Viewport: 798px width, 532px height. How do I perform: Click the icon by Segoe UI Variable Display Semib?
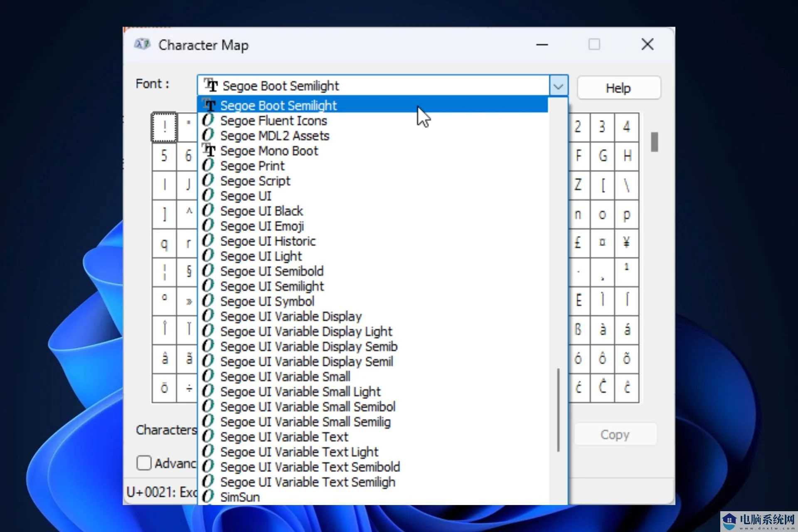[x=208, y=346]
